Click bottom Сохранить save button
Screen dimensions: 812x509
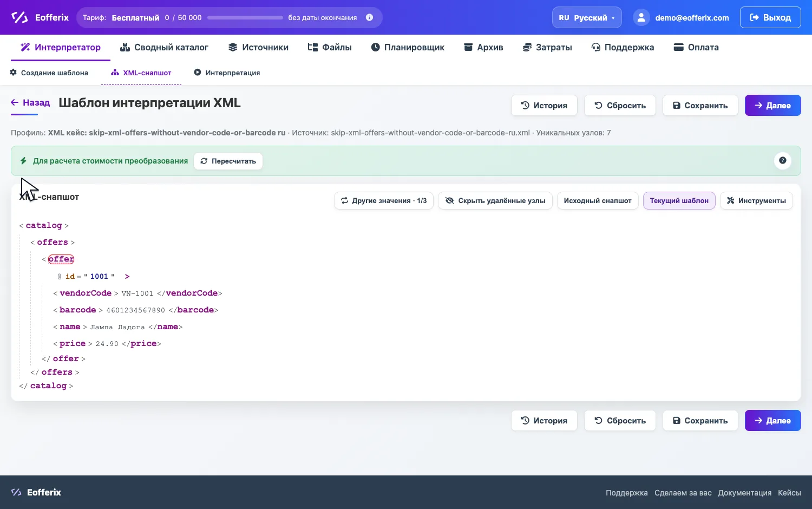700,421
